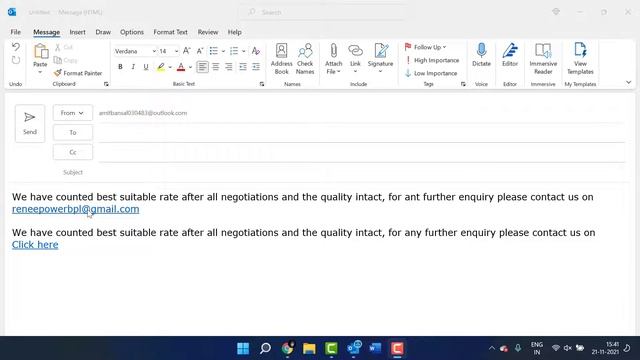Mark the message as Low Importance

pyautogui.click(x=431, y=73)
